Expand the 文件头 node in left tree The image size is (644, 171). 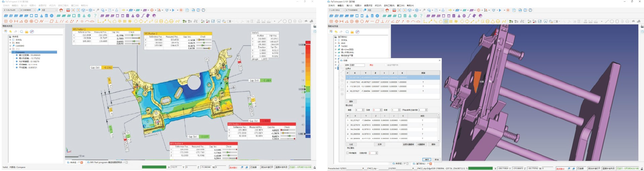click(10, 40)
